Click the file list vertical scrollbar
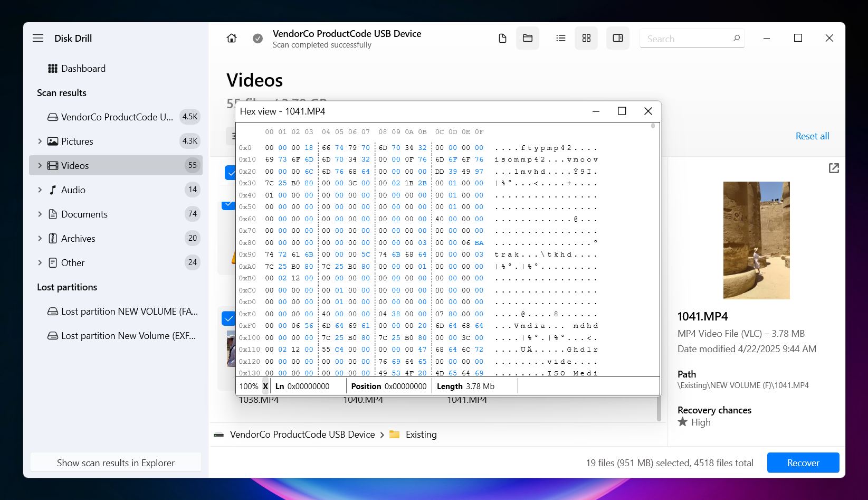Viewport: 868px width, 500px height. 659,409
